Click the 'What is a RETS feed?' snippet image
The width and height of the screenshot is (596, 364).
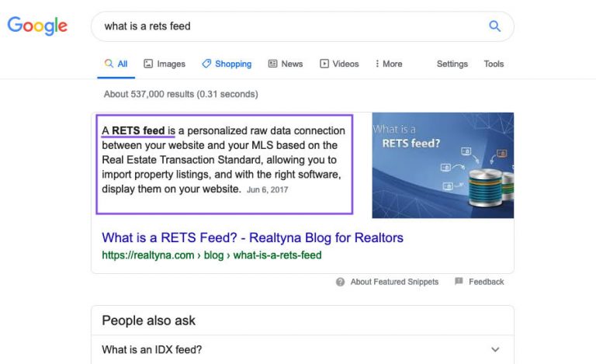443,165
